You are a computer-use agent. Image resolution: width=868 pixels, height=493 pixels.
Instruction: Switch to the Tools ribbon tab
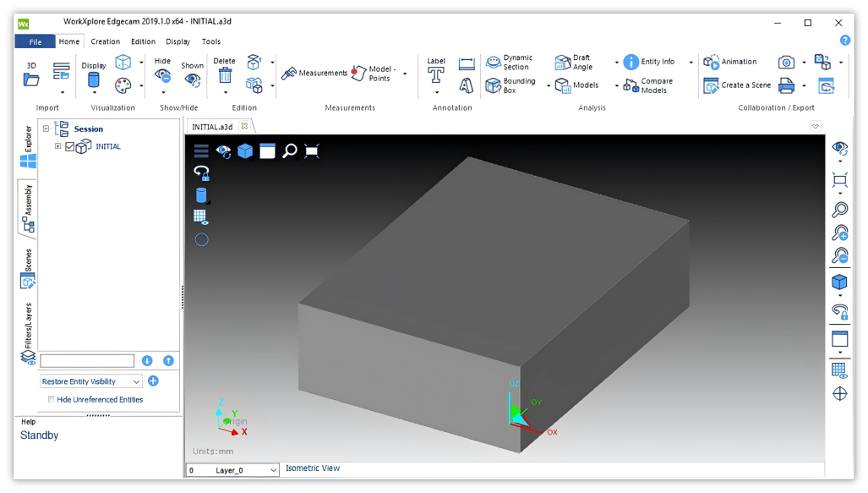tap(211, 41)
